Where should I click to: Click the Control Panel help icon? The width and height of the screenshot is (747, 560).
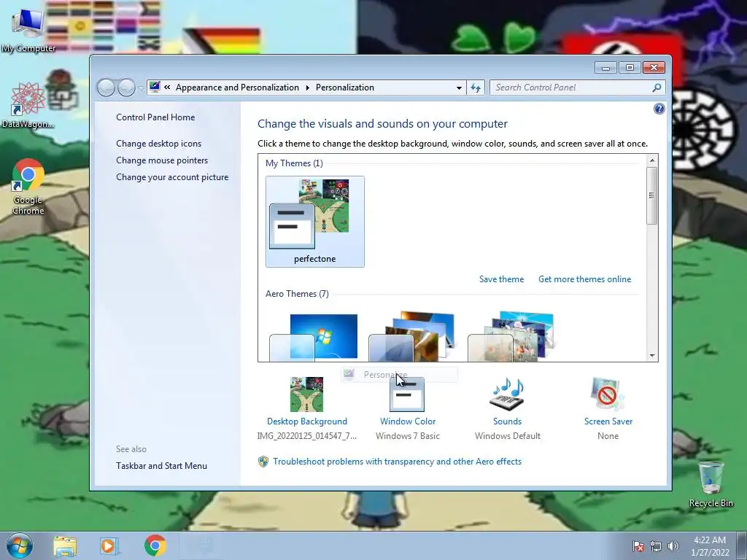tap(659, 109)
